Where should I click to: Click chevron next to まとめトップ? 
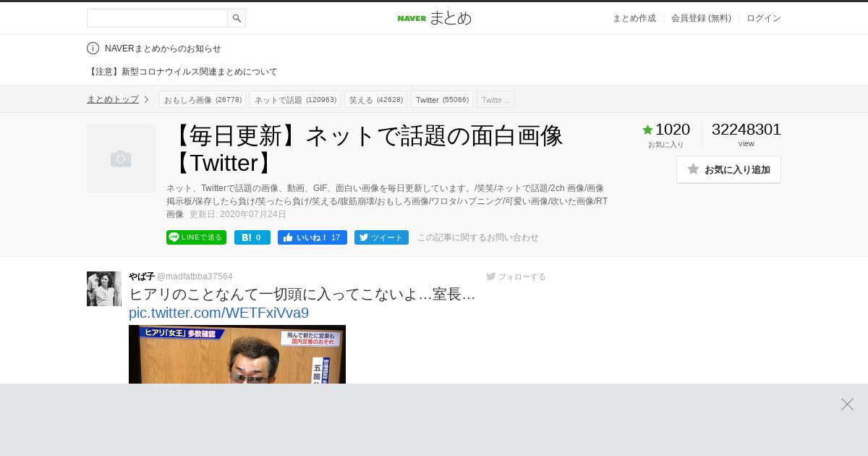coord(146,99)
